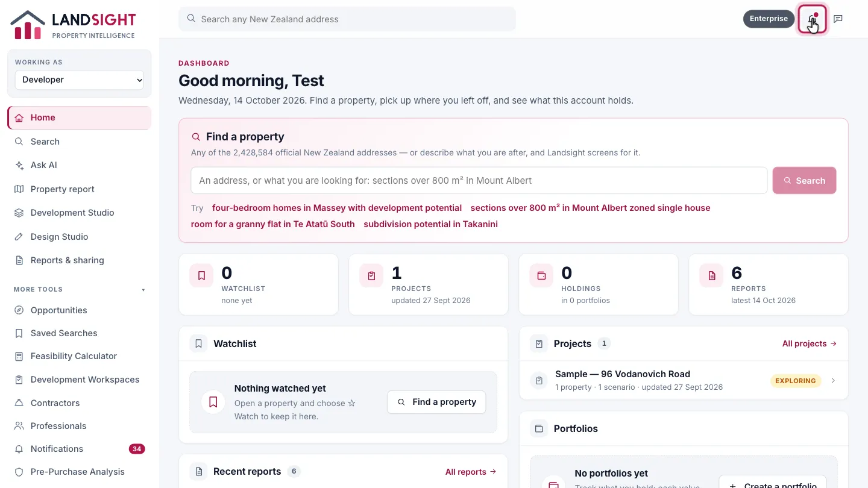Viewport: 868px width, 488px height.
Task: Open Design Studio
Action: tap(80, 237)
